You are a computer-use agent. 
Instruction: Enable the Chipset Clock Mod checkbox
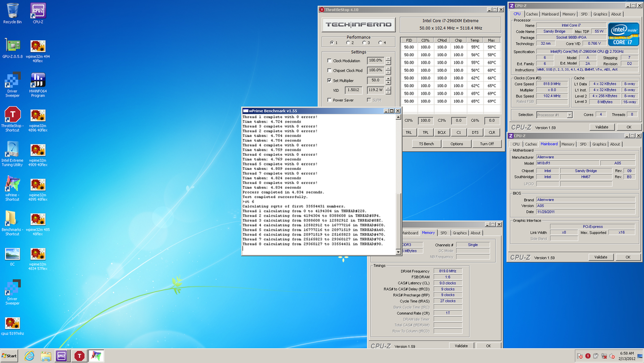coord(329,70)
